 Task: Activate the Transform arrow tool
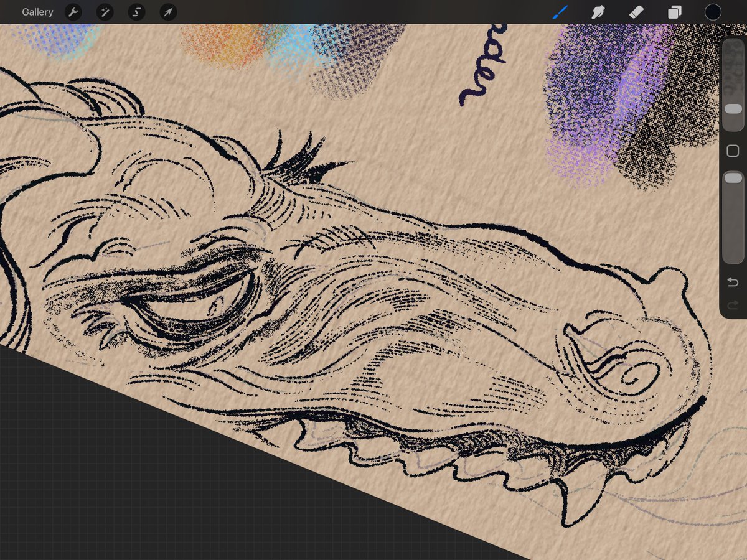[168, 12]
